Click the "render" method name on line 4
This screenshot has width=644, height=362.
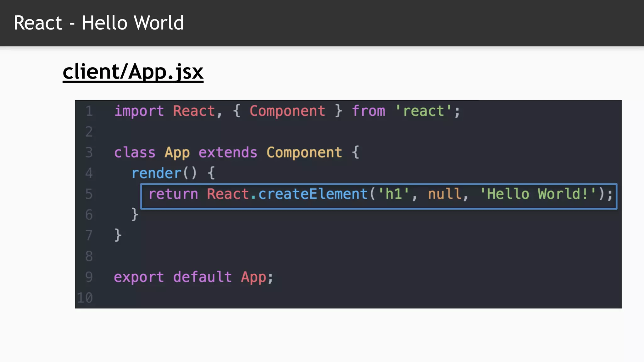pos(156,173)
